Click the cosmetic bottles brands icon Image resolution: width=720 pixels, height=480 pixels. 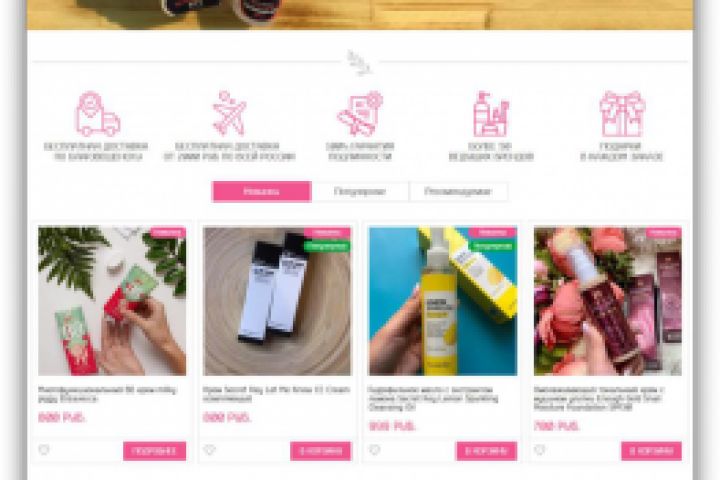click(491, 113)
